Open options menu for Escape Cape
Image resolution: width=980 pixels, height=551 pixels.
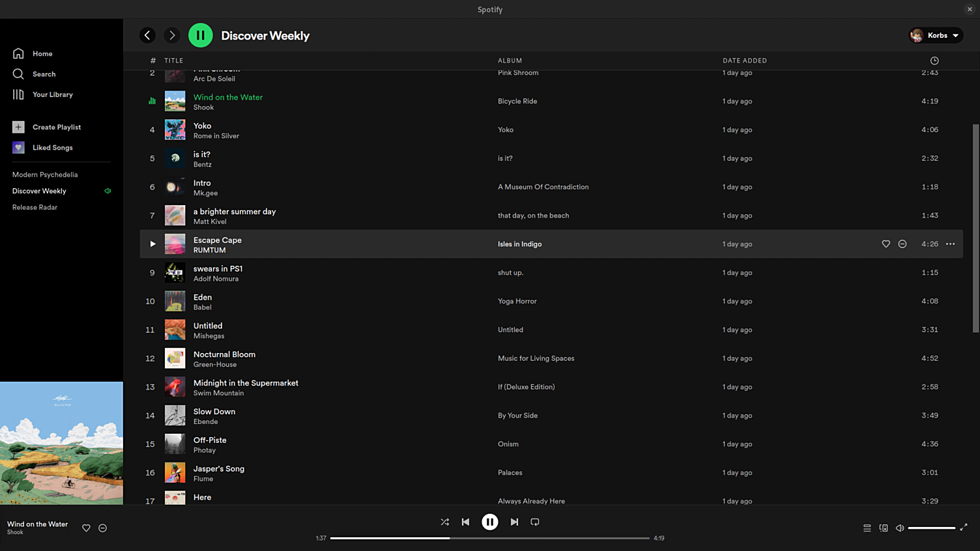pyautogui.click(x=949, y=244)
